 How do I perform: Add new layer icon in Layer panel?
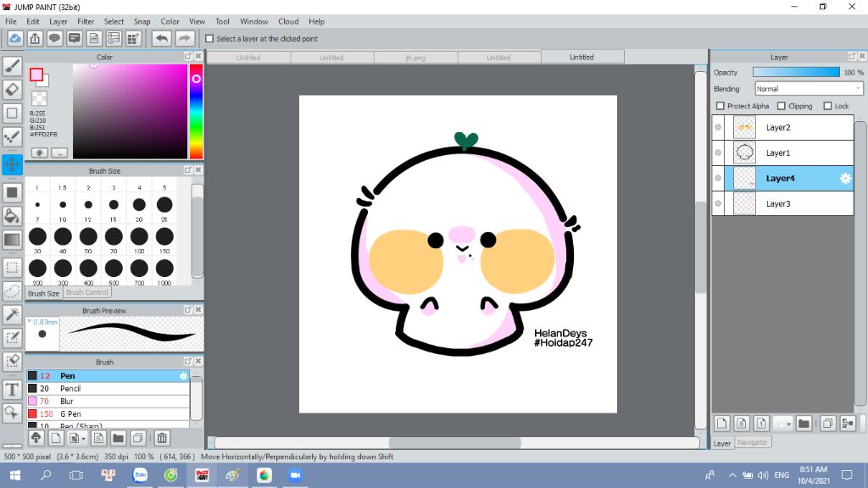(722, 424)
